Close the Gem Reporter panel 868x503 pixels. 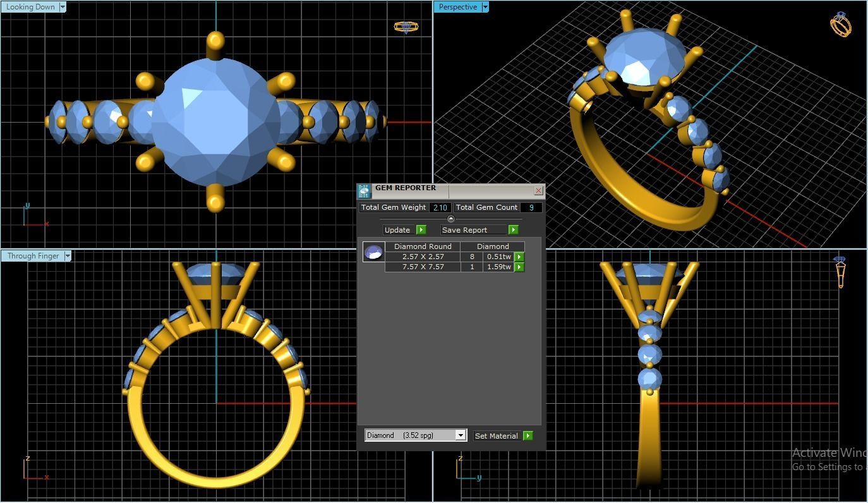pyautogui.click(x=538, y=190)
